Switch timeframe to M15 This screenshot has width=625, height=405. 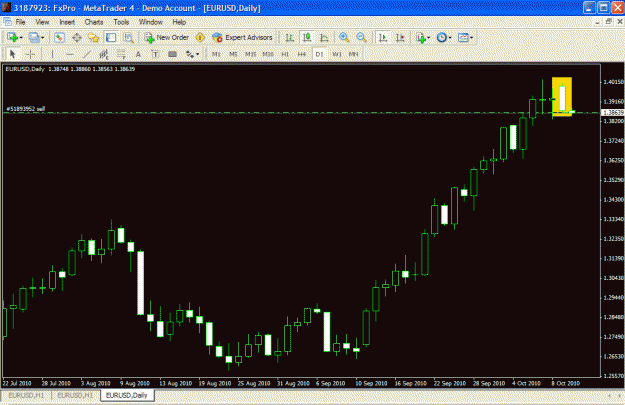[x=250, y=54]
